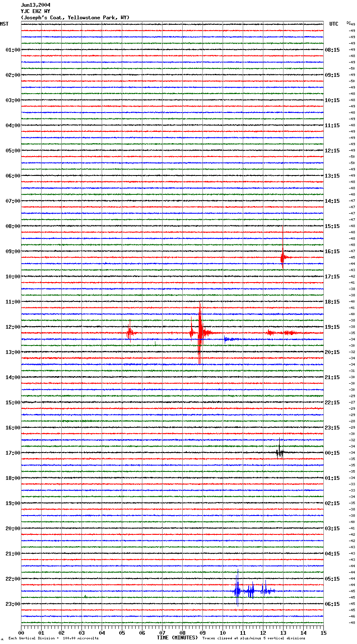The width and height of the screenshot is (357, 644).
Task: Click the 03 minute tick label
Action: click(x=81, y=633)
